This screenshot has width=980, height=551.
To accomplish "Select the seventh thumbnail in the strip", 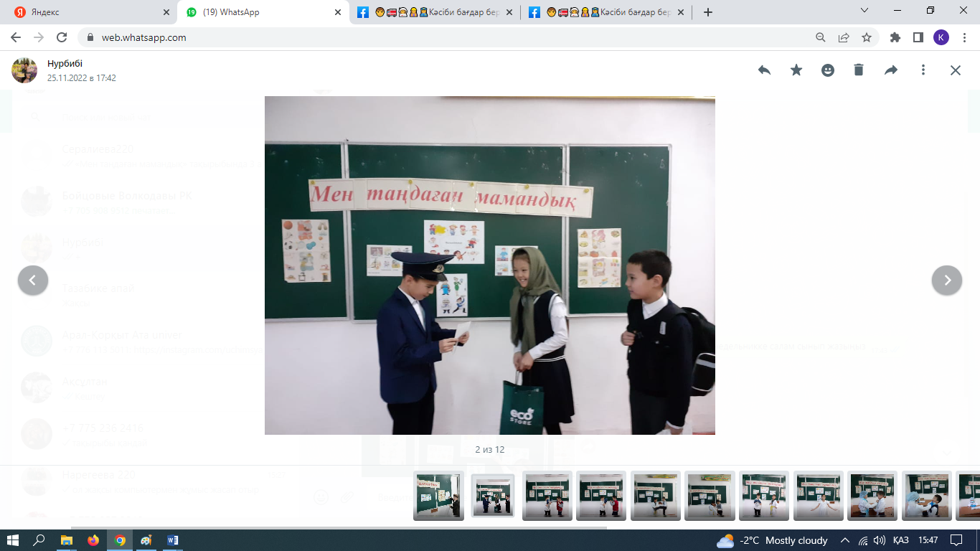I will tap(764, 496).
